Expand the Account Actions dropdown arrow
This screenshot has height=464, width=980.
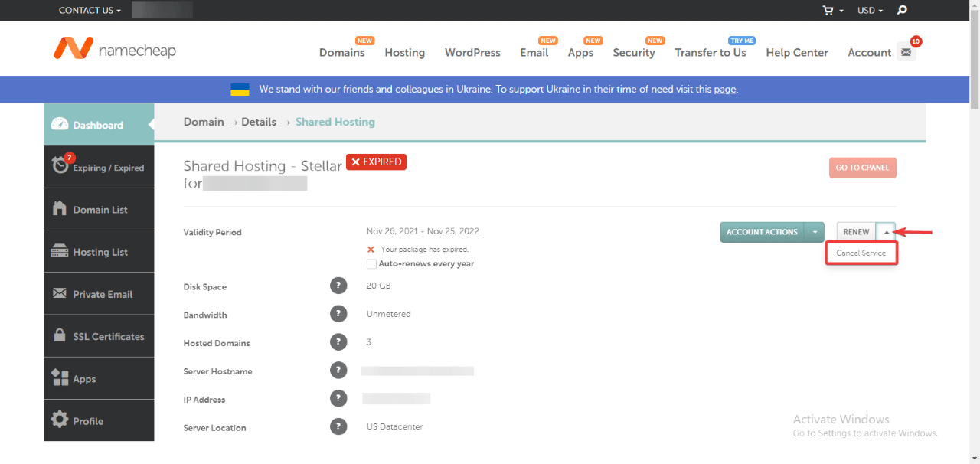(815, 232)
